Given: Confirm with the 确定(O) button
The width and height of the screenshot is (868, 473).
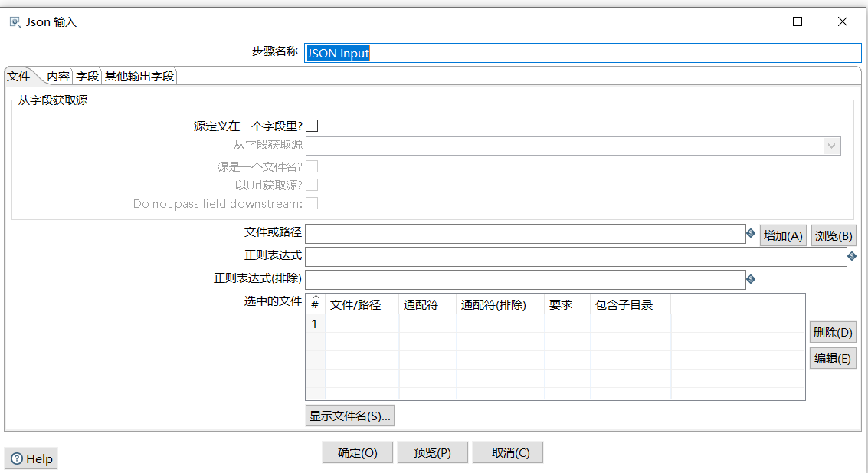Looking at the screenshot, I should coord(358,452).
